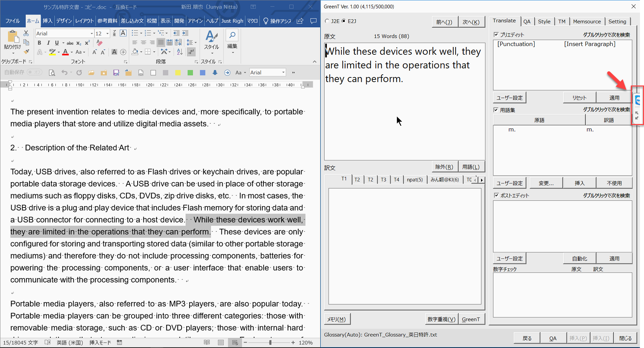
Task: Open the 挿入 ribbon tab in Word
Action: (x=47, y=21)
